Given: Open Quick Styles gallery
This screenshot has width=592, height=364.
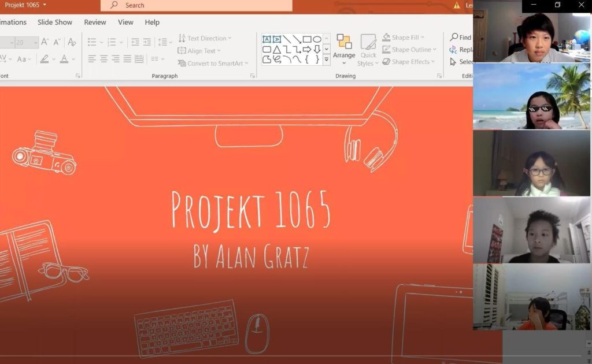Looking at the screenshot, I should click(368, 50).
